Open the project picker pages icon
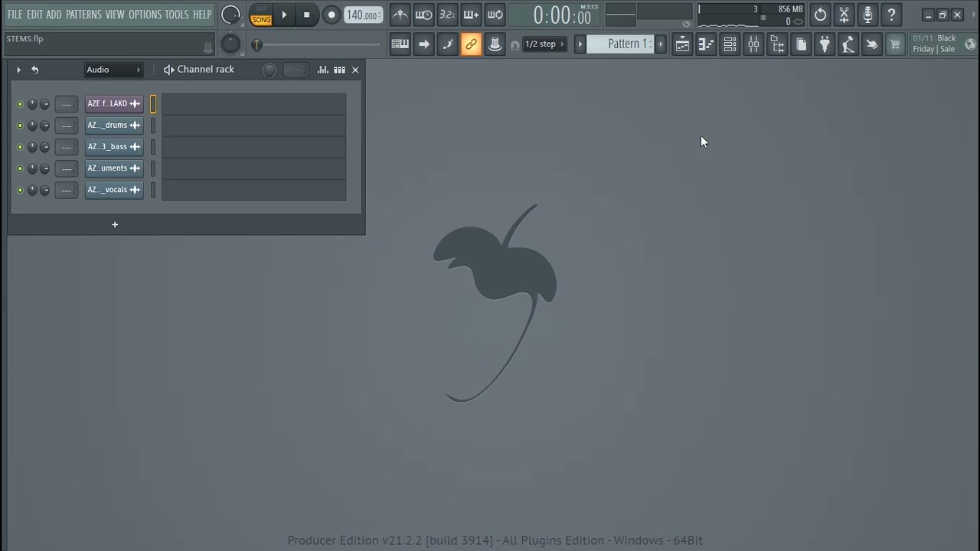This screenshot has width=980, height=551. [801, 44]
